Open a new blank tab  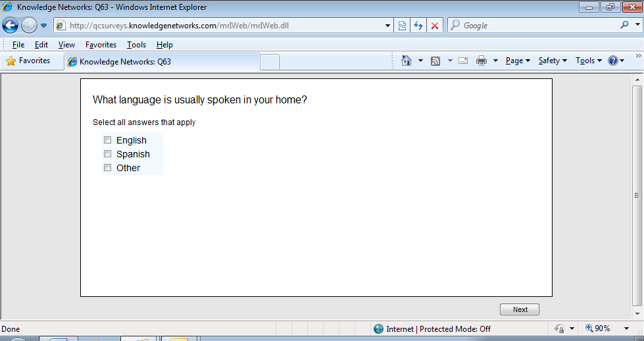click(x=270, y=62)
